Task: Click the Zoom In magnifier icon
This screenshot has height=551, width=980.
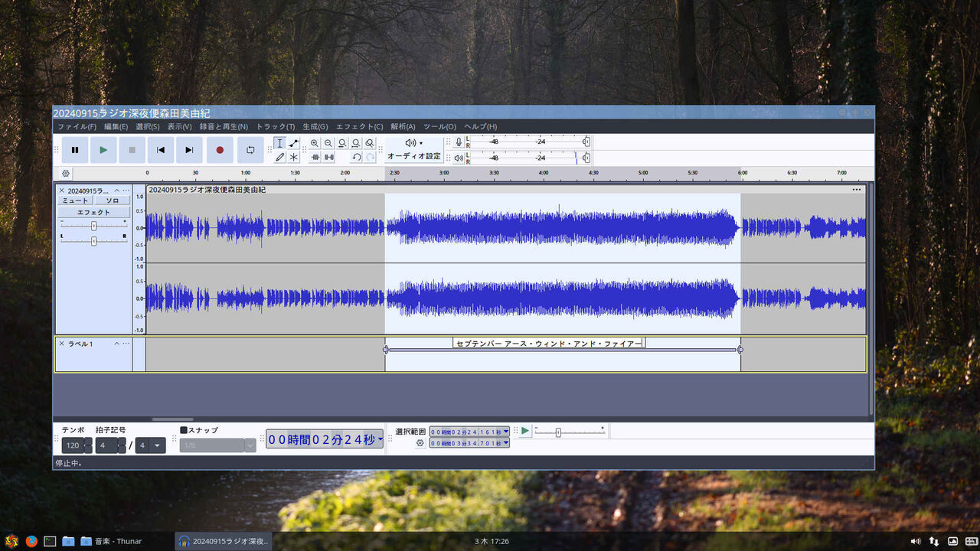Action: [314, 143]
